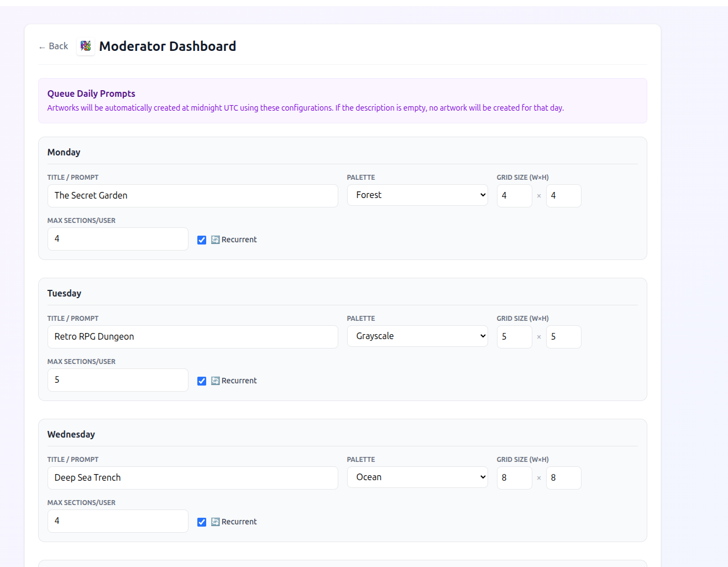
Task: Click Monday's grid width field
Action: coord(514,196)
